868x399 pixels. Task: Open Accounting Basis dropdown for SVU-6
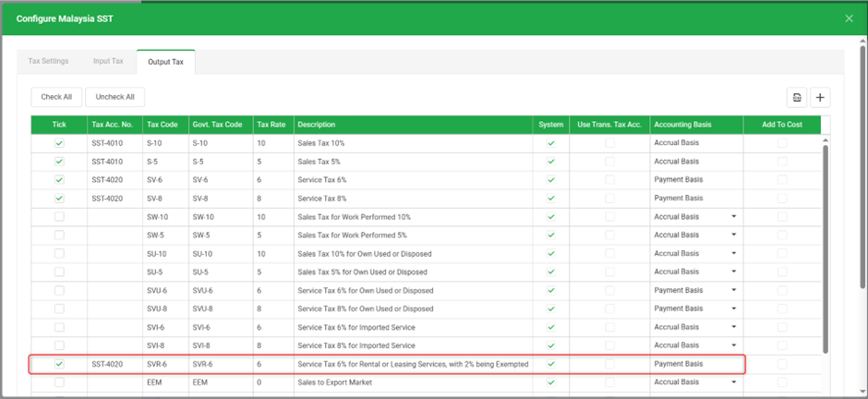[734, 290]
